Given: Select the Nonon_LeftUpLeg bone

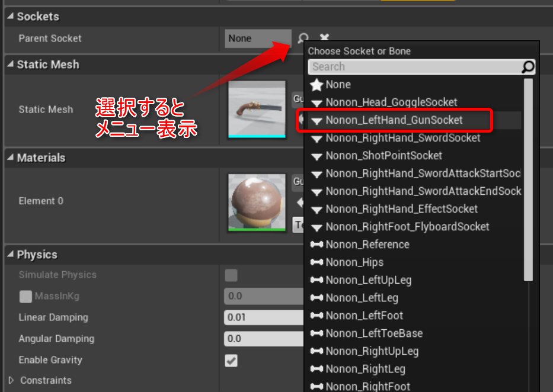Looking at the screenshot, I should (415, 280).
